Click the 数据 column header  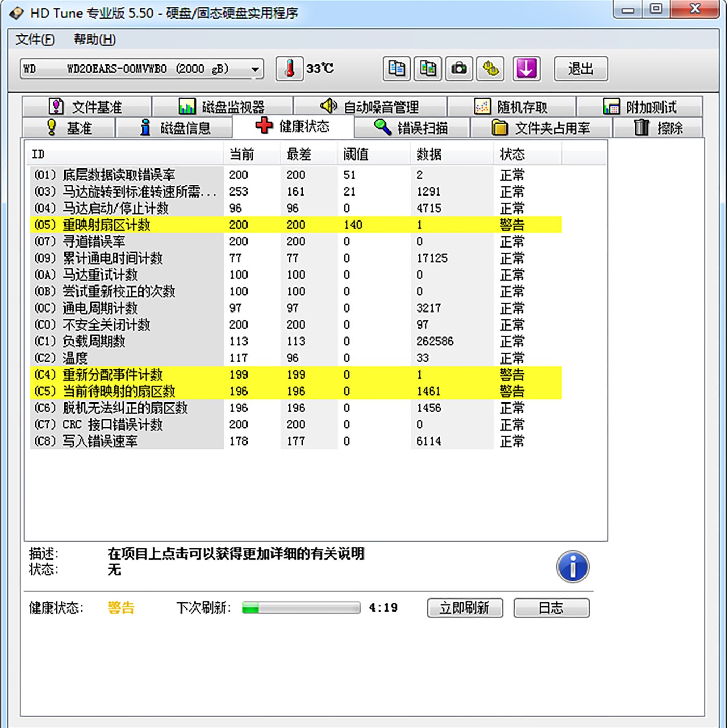(452, 154)
